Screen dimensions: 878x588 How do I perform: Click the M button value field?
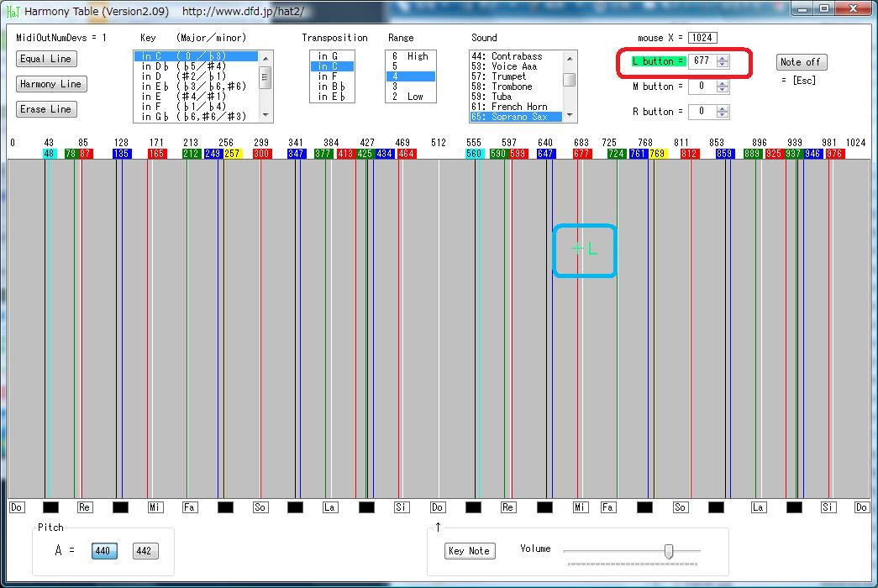[x=702, y=87]
